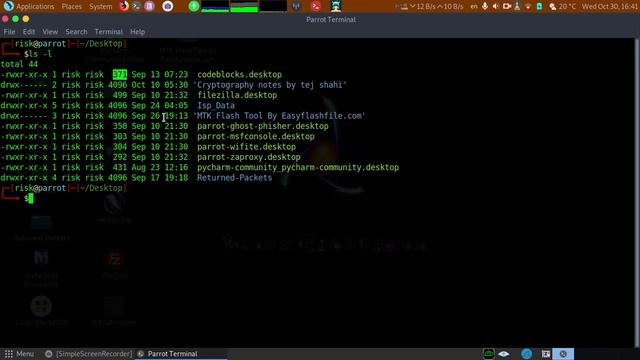Click 'Cryptography notes by tej shahi' directory name

(x=270, y=85)
